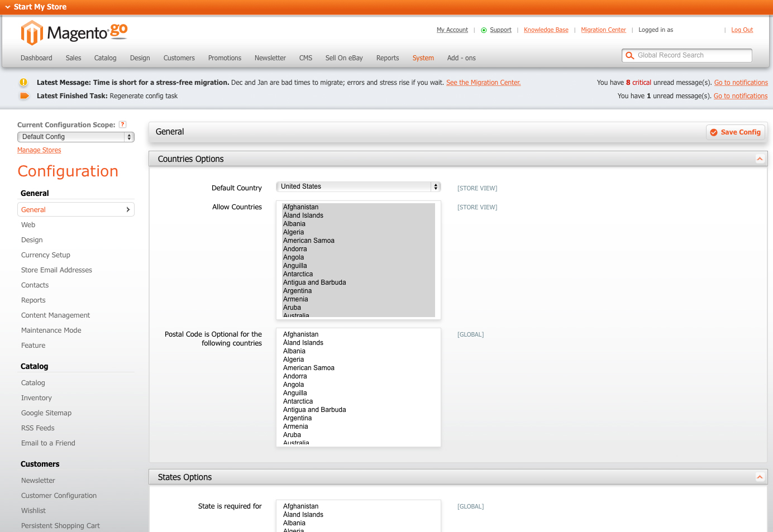The image size is (773, 532).
Task: Open the Customers menu in top navigation
Action: click(x=179, y=58)
